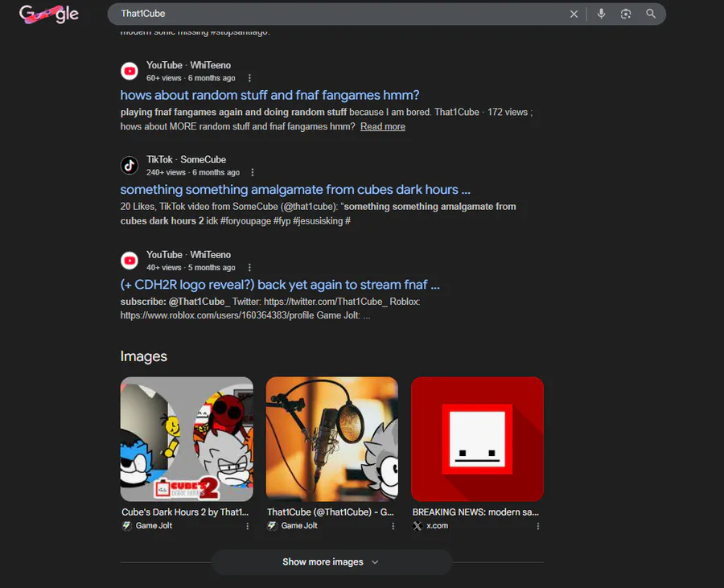Click Game Jolt icon under Cube's Dark Hours

pyautogui.click(x=126, y=526)
